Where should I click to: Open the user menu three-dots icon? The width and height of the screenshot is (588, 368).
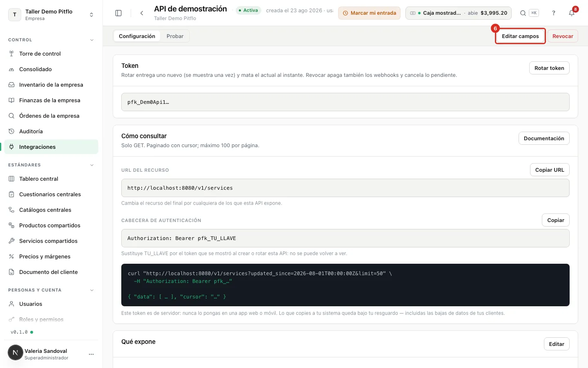tap(91, 354)
